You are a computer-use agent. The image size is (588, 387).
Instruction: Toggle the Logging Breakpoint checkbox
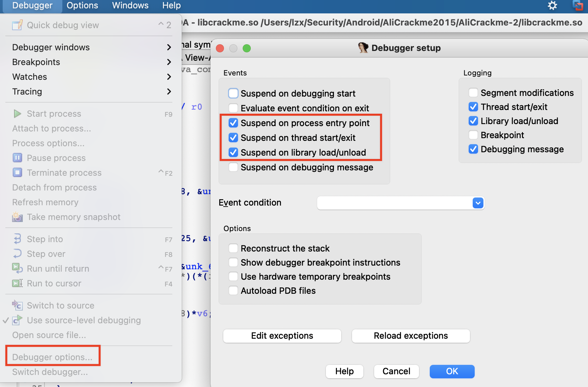473,135
